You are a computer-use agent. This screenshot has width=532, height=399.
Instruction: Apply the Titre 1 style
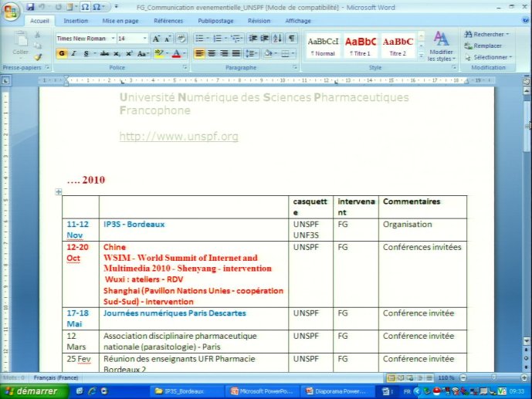[x=361, y=46]
